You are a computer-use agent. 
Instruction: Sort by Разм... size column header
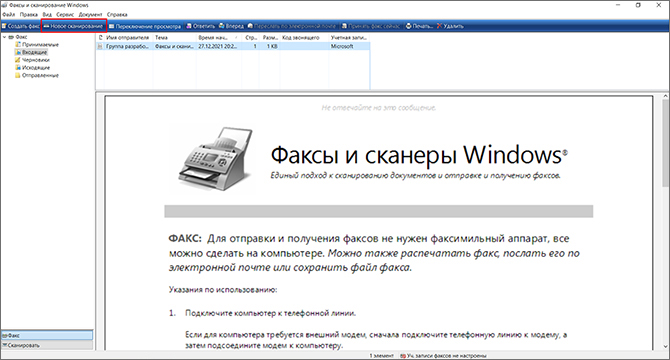(x=270, y=38)
